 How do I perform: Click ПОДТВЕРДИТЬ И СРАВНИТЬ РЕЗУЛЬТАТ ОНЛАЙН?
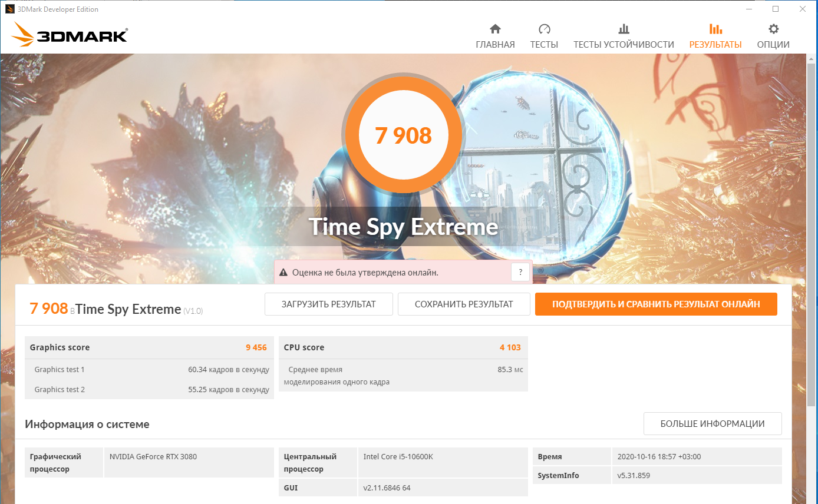pyautogui.click(x=656, y=304)
